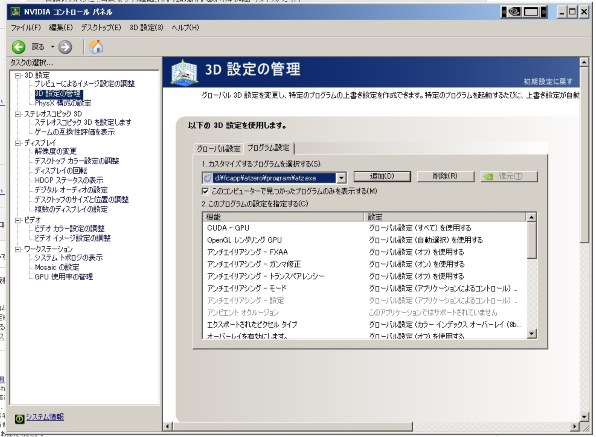596x437 pixels.
Task: Click the 削除(R) button
Action: (x=445, y=176)
